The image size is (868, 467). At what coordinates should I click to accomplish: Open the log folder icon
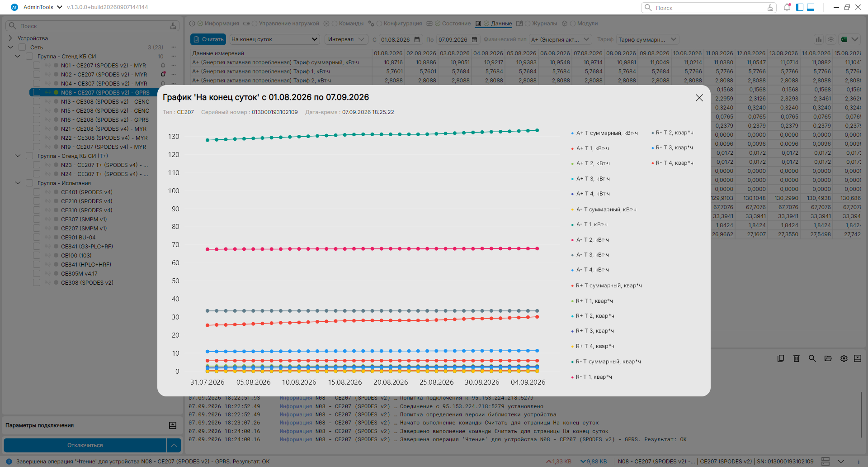coord(828,358)
